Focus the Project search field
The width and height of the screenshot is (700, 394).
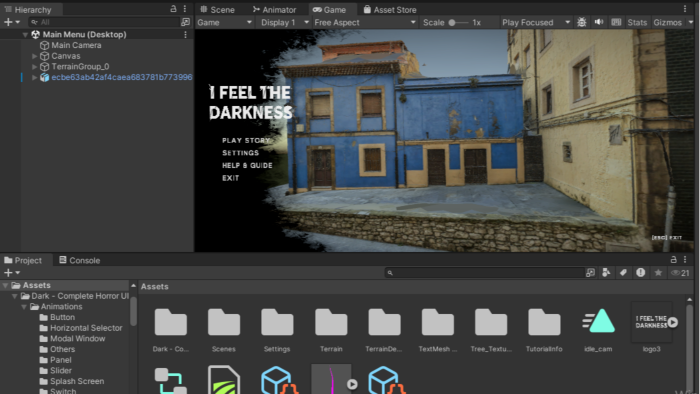click(484, 273)
